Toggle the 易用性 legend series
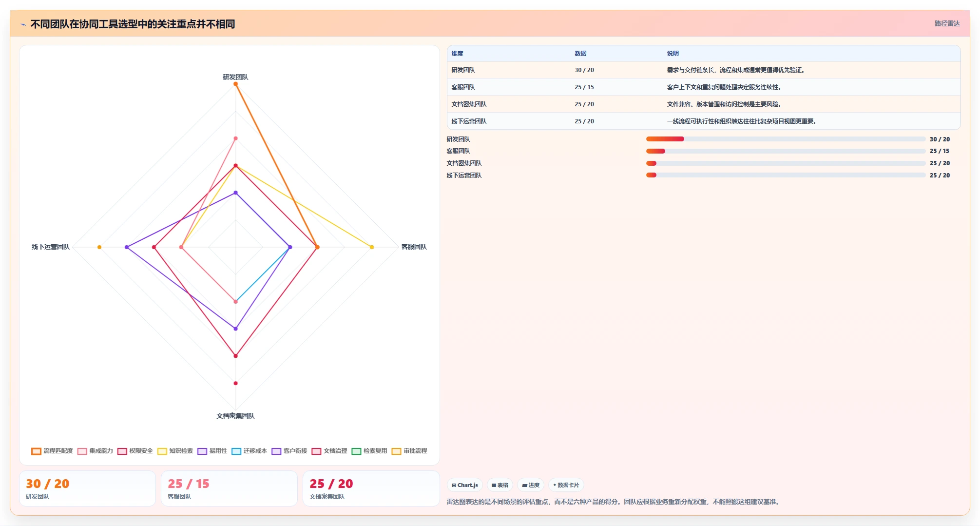Viewport: 980px width, 526px height. [x=212, y=451]
